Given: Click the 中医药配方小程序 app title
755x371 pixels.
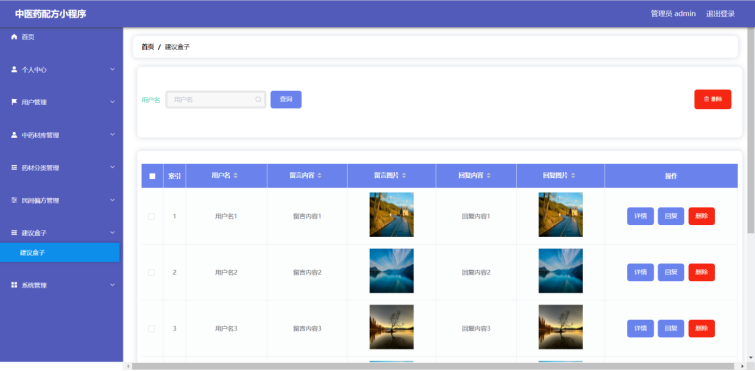Looking at the screenshot, I should coord(51,14).
